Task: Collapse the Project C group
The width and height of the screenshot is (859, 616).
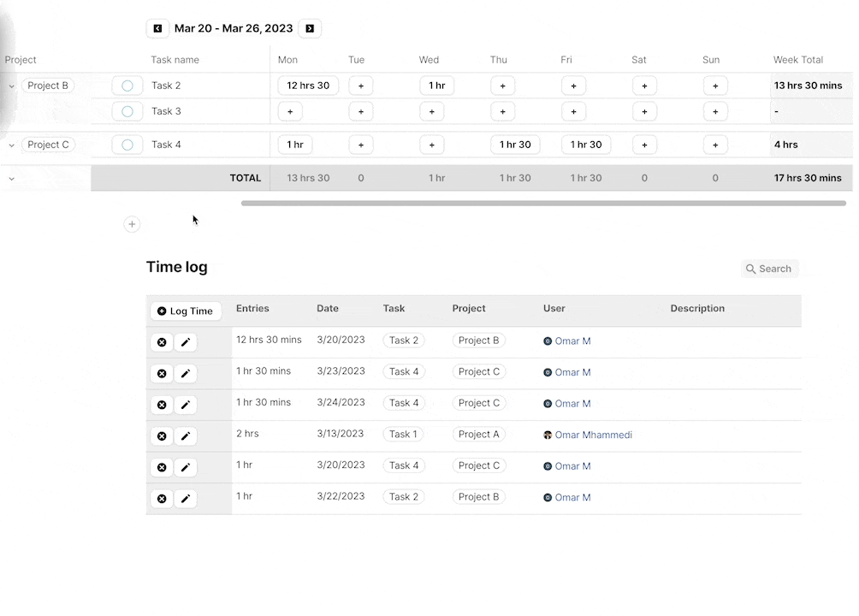Action: coord(12,145)
